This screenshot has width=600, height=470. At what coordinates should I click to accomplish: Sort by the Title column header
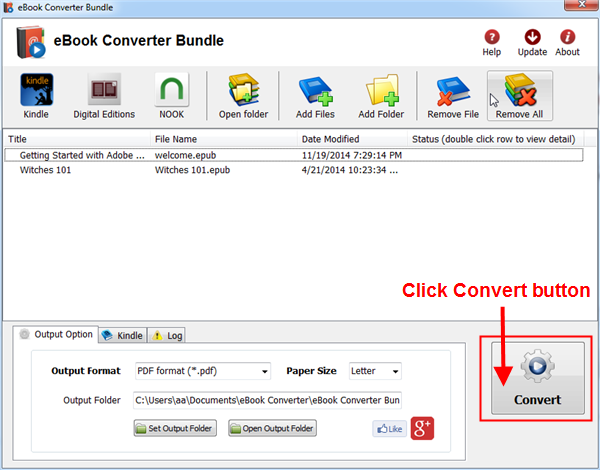tap(77, 139)
